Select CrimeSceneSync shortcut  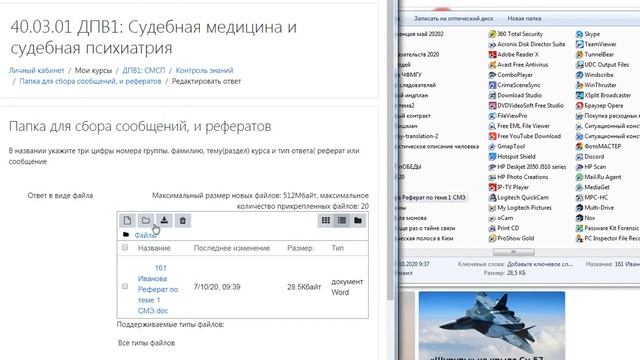514,85
